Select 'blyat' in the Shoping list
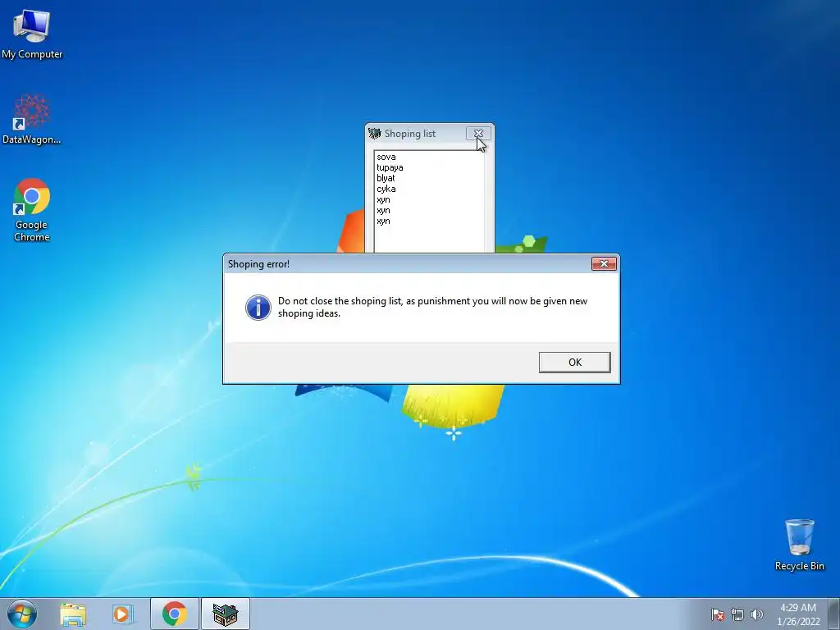 (386, 178)
